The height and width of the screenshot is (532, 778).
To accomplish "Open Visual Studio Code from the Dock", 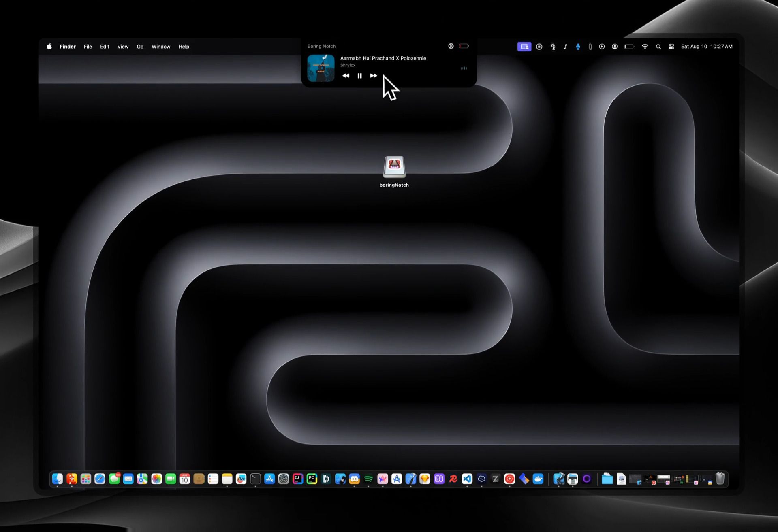I will 467,479.
